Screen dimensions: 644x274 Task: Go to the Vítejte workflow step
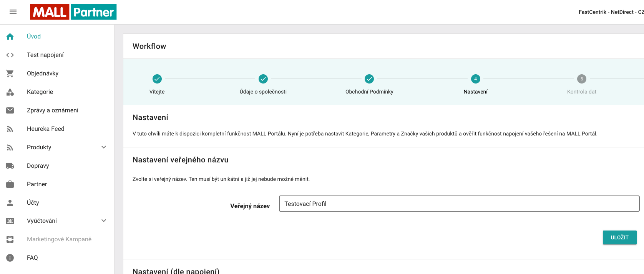[x=157, y=79]
